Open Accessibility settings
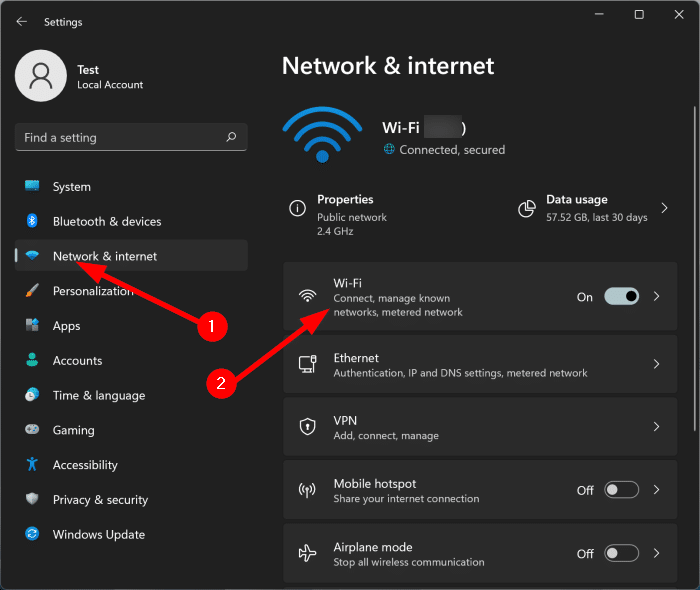700x590 pixels. [131, 465]
